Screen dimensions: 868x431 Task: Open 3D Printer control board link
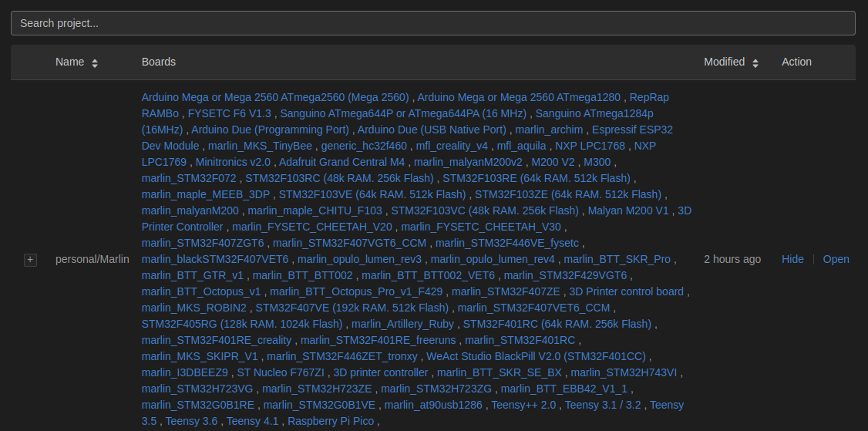[626, 292]
